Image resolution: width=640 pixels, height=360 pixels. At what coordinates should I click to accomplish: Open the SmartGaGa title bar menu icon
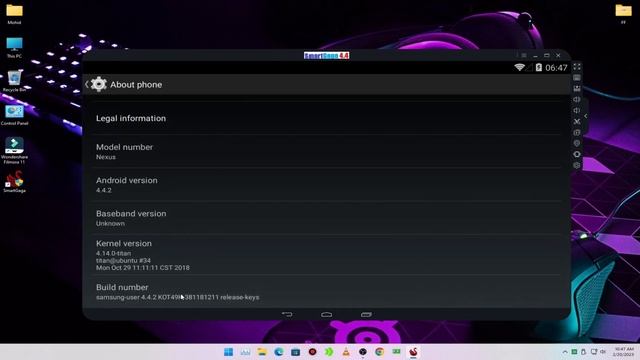click(x=524, y=55)
